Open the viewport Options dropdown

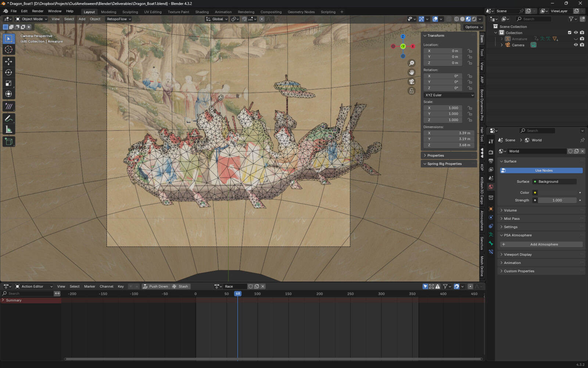473,27
